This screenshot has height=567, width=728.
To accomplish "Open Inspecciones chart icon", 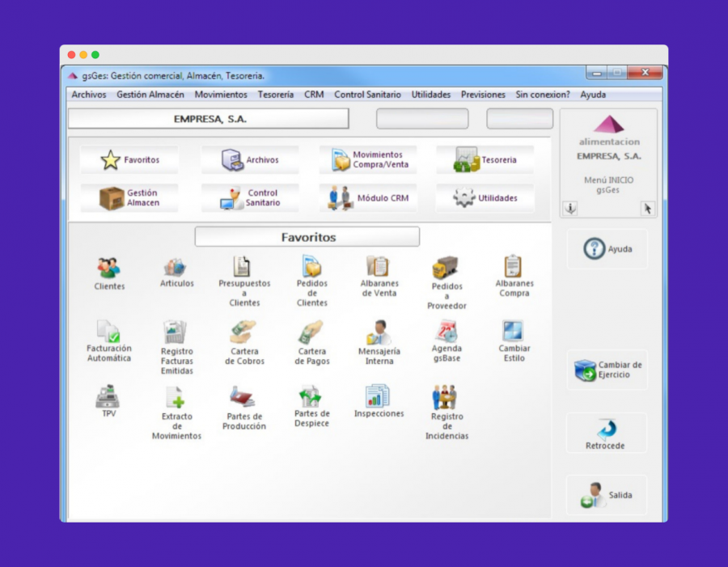I will (379, 401).
